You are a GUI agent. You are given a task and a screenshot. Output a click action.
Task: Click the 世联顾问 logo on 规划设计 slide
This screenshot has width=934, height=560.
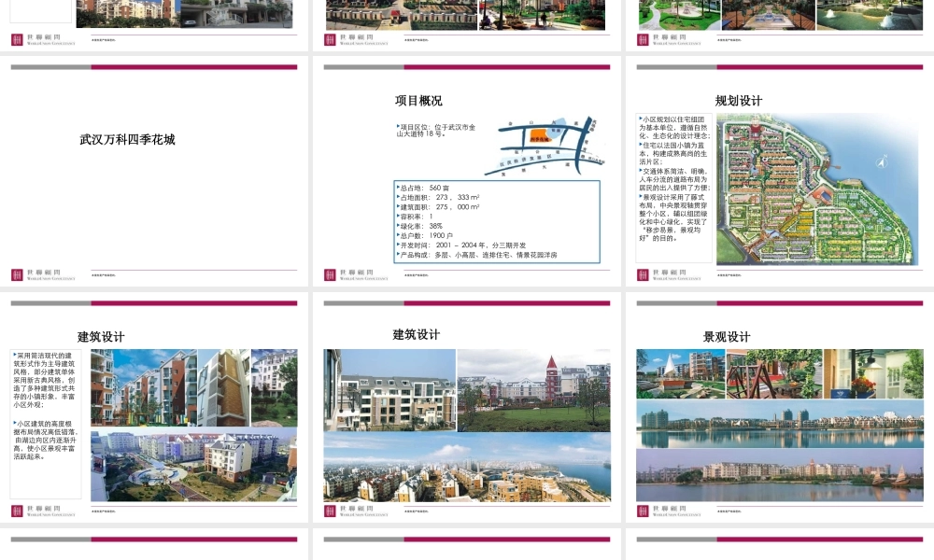669,275
